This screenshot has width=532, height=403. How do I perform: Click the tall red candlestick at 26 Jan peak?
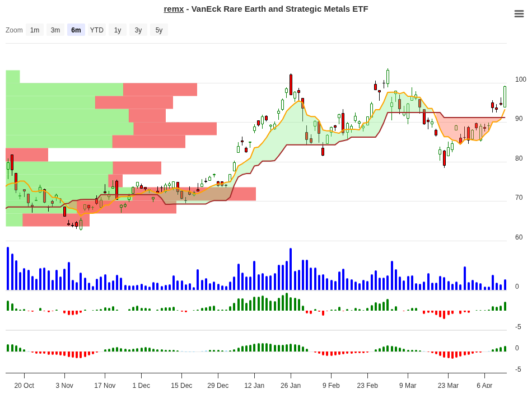pos(291,85)
